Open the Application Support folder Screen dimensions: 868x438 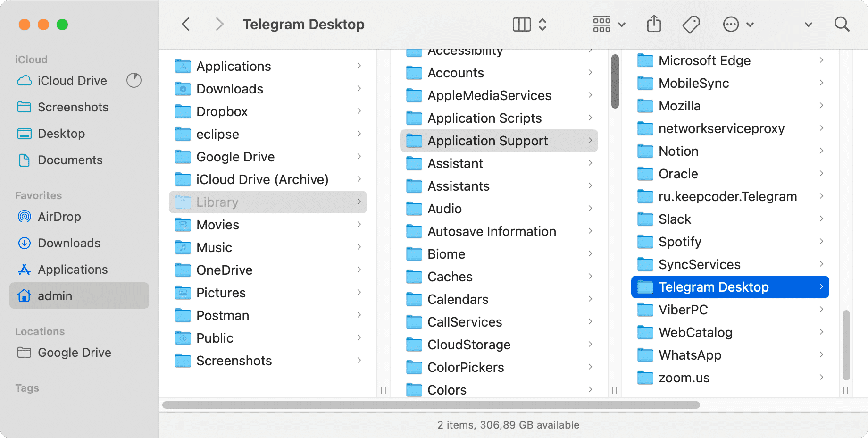[x=487, y=141]
